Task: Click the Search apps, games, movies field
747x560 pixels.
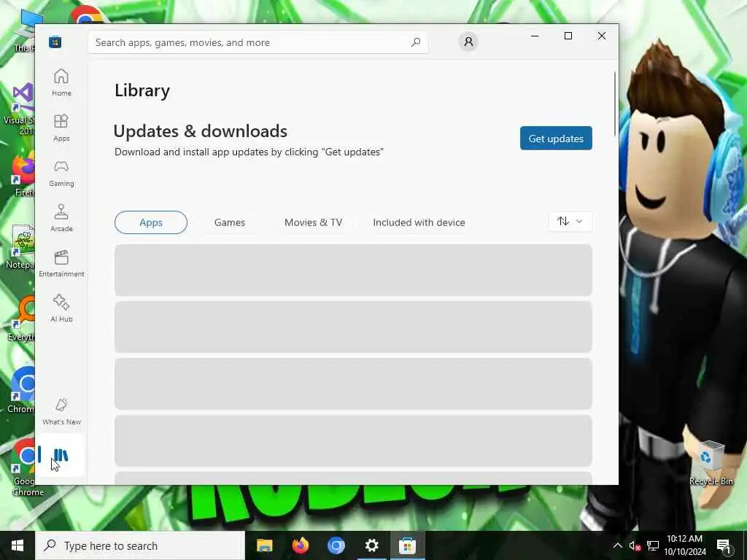Action: (x=258, y=42)
